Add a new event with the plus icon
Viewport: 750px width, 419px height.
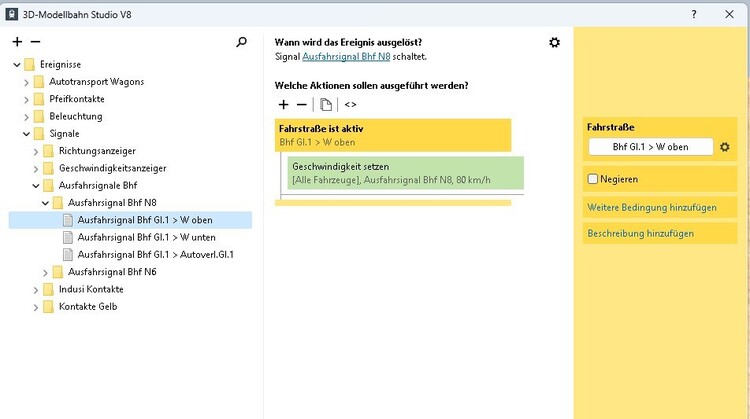click(17, 42)
